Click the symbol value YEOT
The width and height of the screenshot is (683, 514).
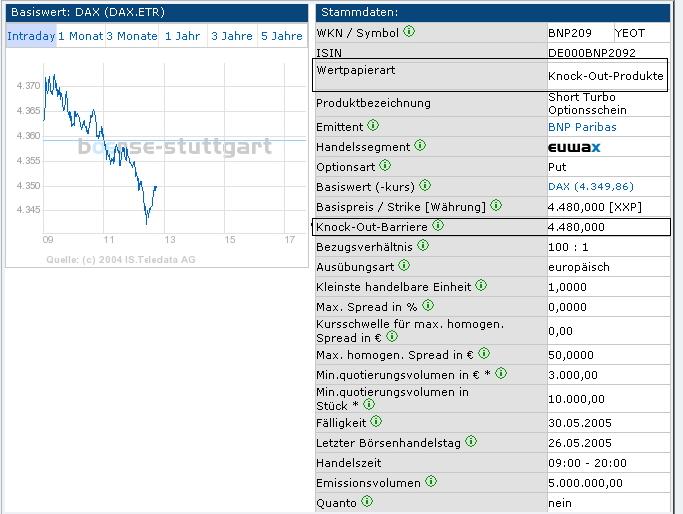pyautogui.click(x=630, y=33)
